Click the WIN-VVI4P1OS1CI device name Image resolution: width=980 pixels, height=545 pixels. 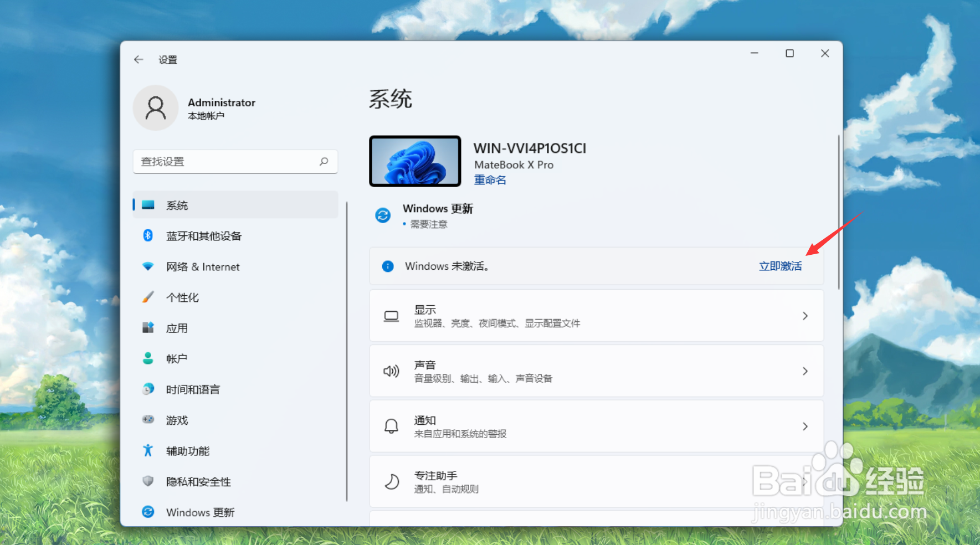coord(530,148)
